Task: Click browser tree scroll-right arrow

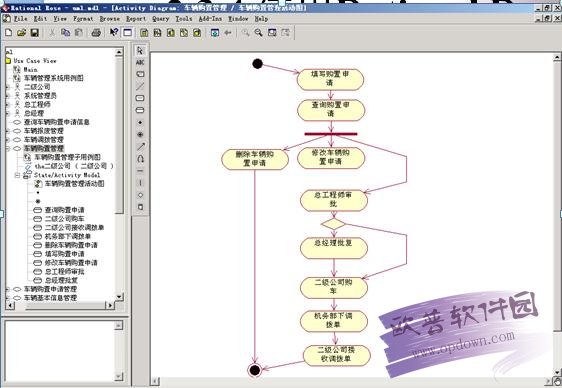Action: pyautogui.click(x=110, y=306)
